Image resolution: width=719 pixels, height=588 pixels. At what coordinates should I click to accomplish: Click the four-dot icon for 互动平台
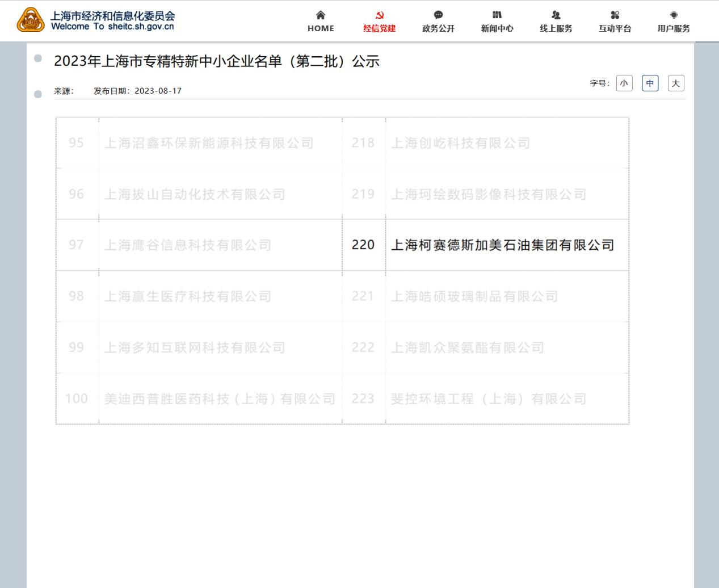coord(615,15)
